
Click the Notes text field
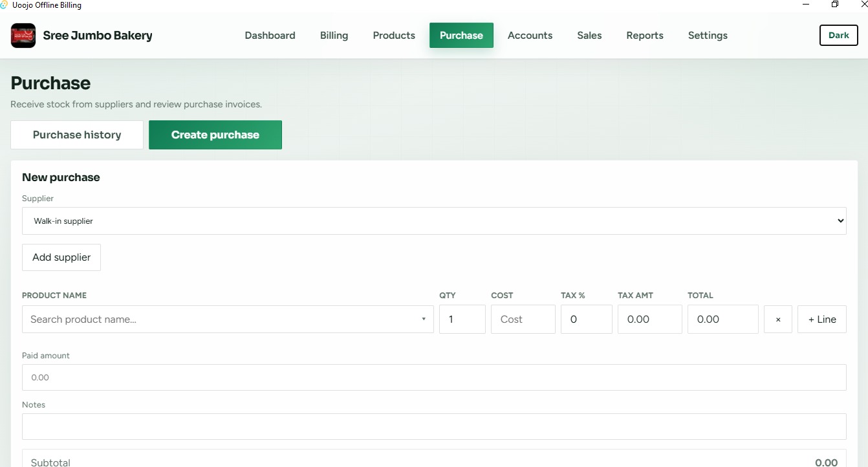point(434,426)
